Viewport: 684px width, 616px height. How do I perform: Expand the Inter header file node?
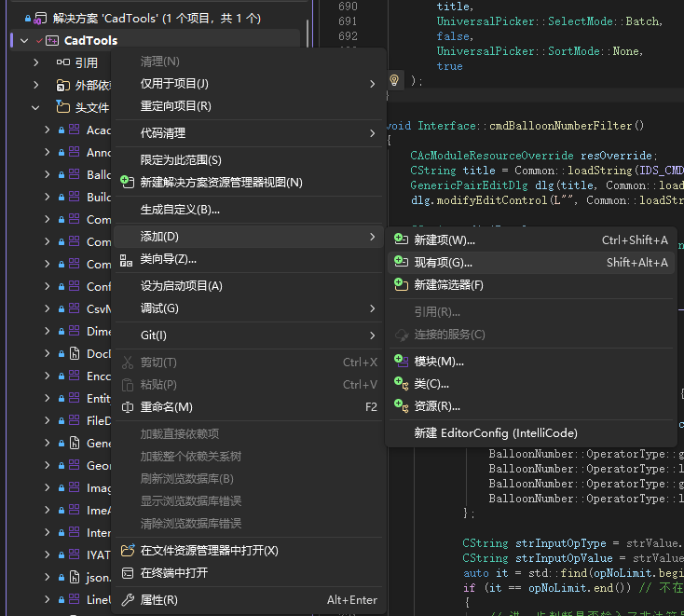tap(48, 532)
